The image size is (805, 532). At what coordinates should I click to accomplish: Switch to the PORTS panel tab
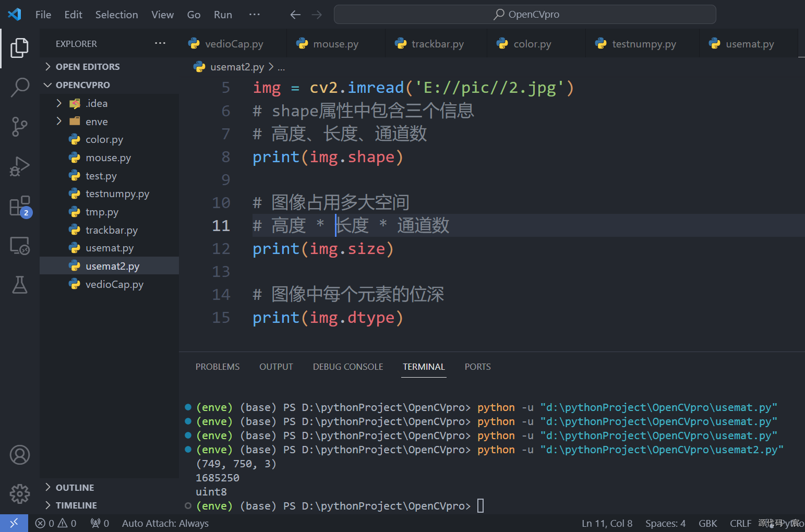pyautogui.click(x=477, y=367)
